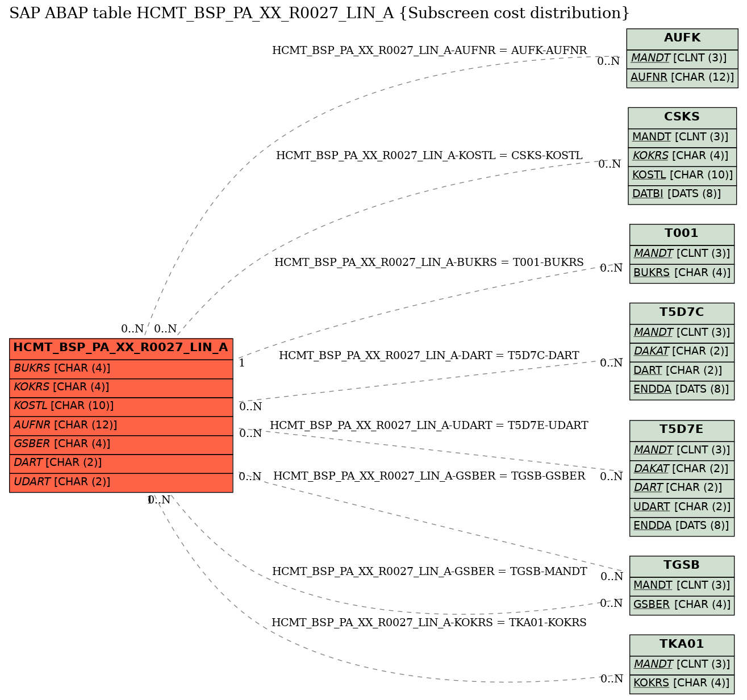Click the BUKRS = T001-BUKRS relation label
The width and height of the screenshot is (747, 700).
pyautogui.click(x=429, y=262)
